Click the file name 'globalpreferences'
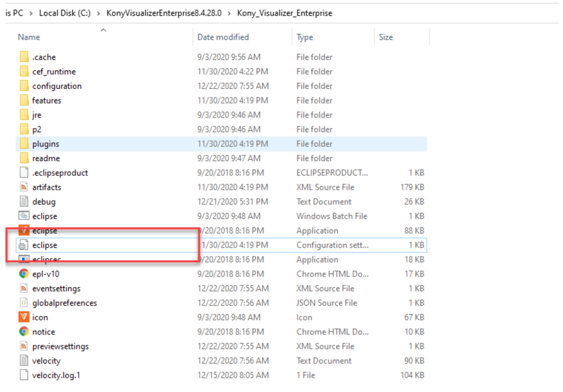This screenshot has height=392, width=563. pos(65,303)
